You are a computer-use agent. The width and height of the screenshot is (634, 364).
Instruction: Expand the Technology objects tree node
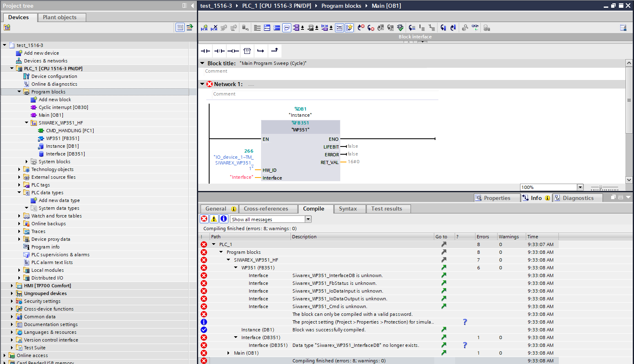19,169
